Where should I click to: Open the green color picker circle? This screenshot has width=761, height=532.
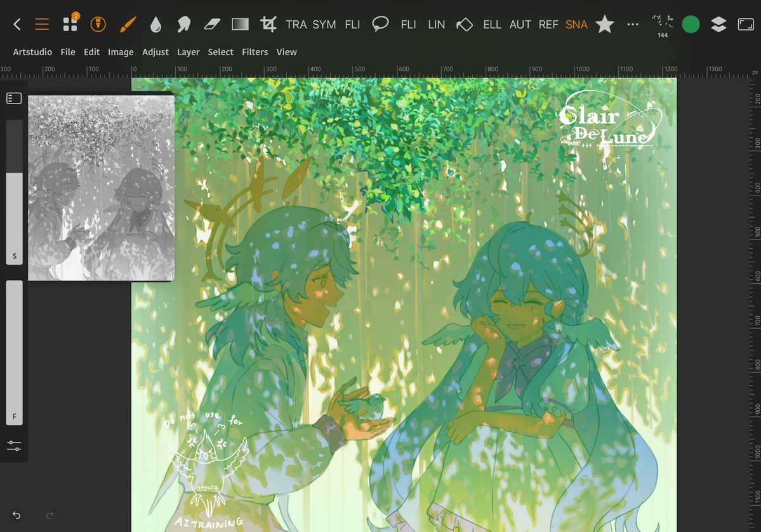tap(691, 24)
